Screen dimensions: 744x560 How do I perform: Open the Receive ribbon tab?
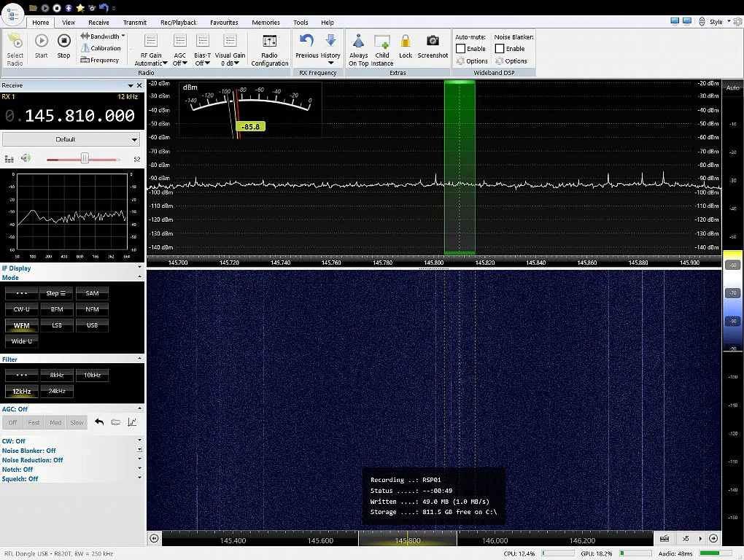tap(98, 23)
